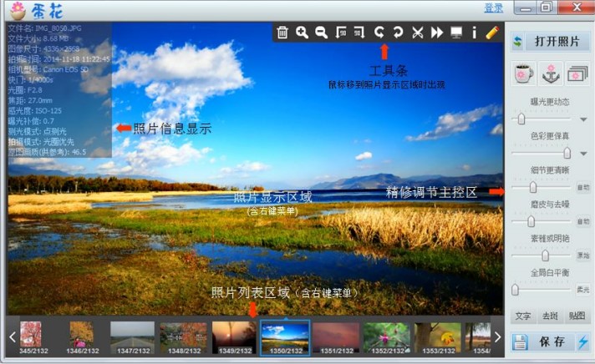Select the yellow pencil edit tool
Screen dimensions: 595x364
point(492,33)
